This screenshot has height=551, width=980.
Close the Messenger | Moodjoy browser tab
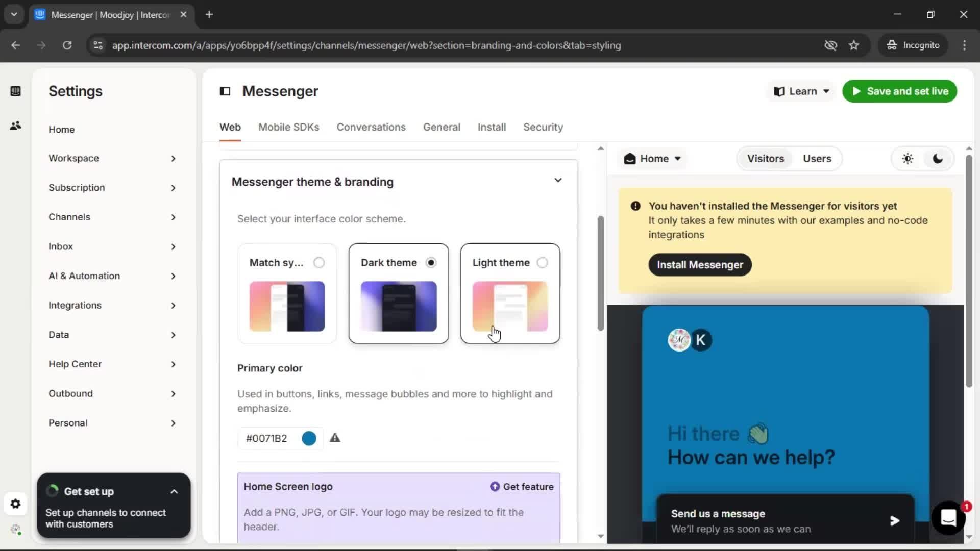coord(183,15)
